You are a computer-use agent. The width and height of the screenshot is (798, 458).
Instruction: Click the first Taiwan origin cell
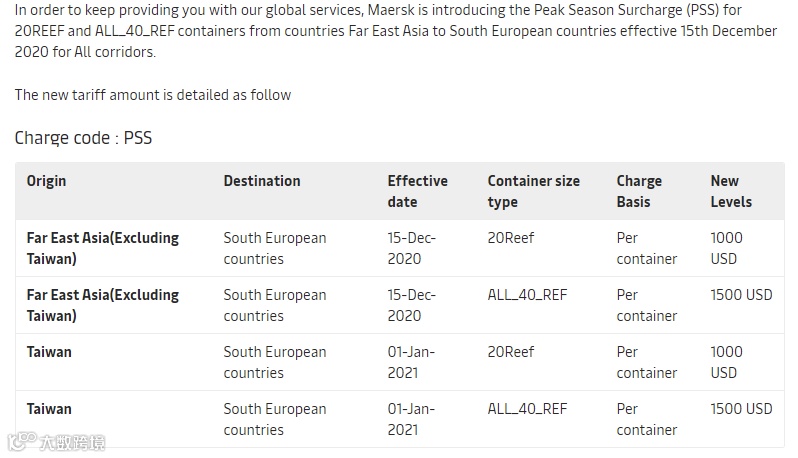pos(49,352)
